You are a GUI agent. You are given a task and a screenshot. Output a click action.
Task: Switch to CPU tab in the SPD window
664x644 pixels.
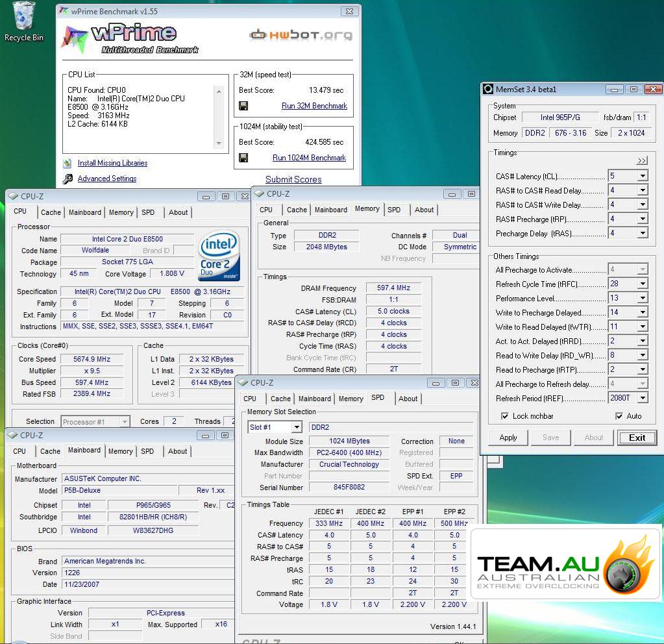tap(250, 399)
